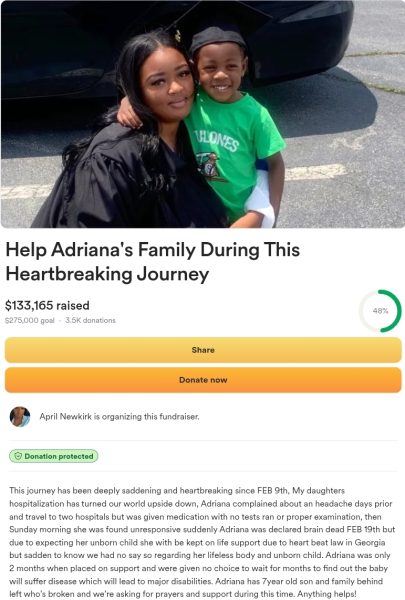Screen dimensions: 405x600
Task: Click the orange Donate now button
Action: 203,380
